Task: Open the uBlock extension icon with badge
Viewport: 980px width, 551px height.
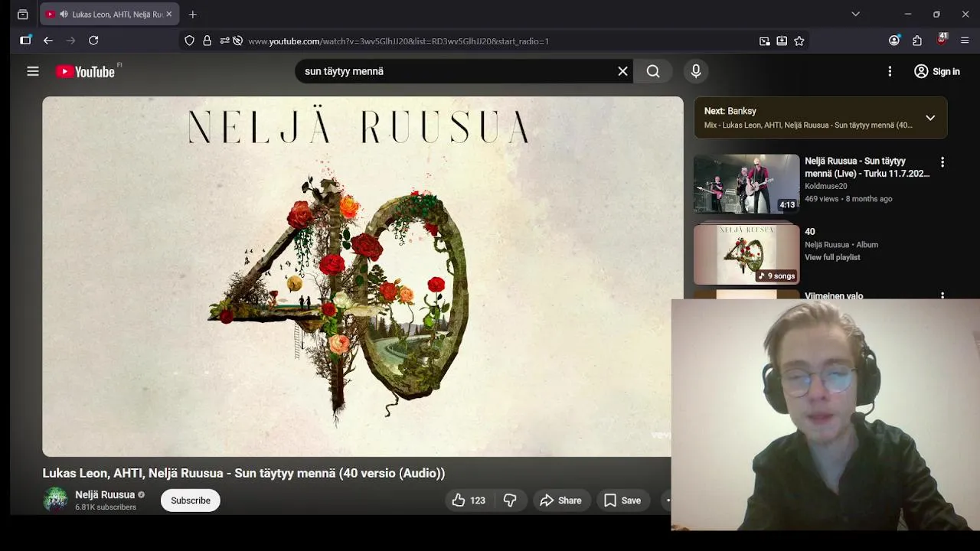Action: coord(942,39)
